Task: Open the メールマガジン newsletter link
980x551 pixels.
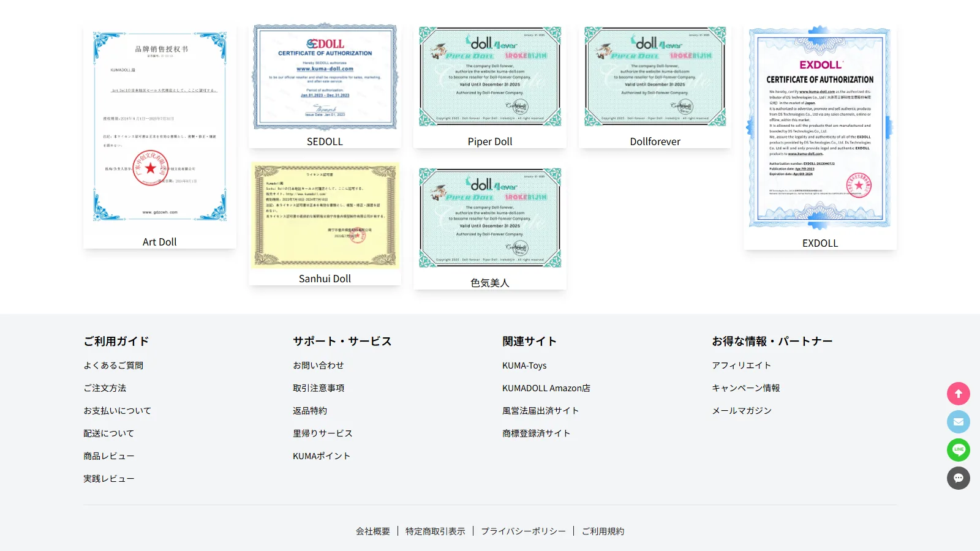Action: 742,411
